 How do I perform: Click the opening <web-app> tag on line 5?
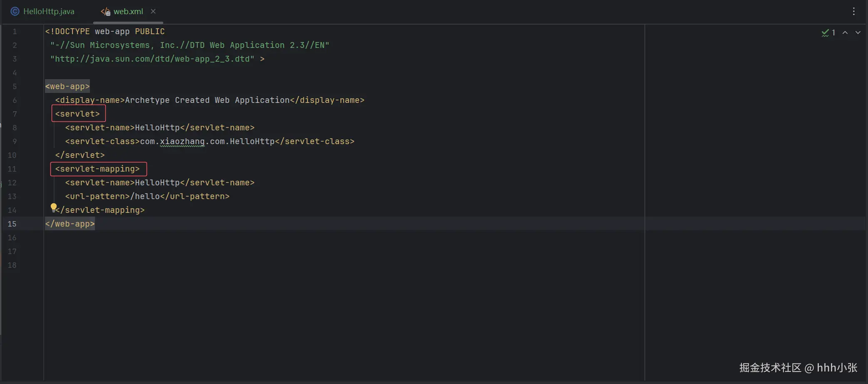coord(67,87)
